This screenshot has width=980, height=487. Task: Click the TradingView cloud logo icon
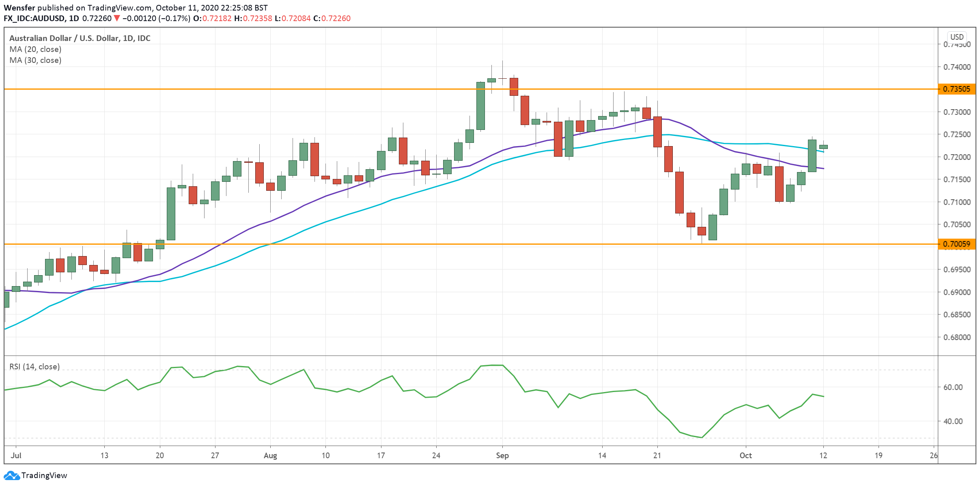11,475
